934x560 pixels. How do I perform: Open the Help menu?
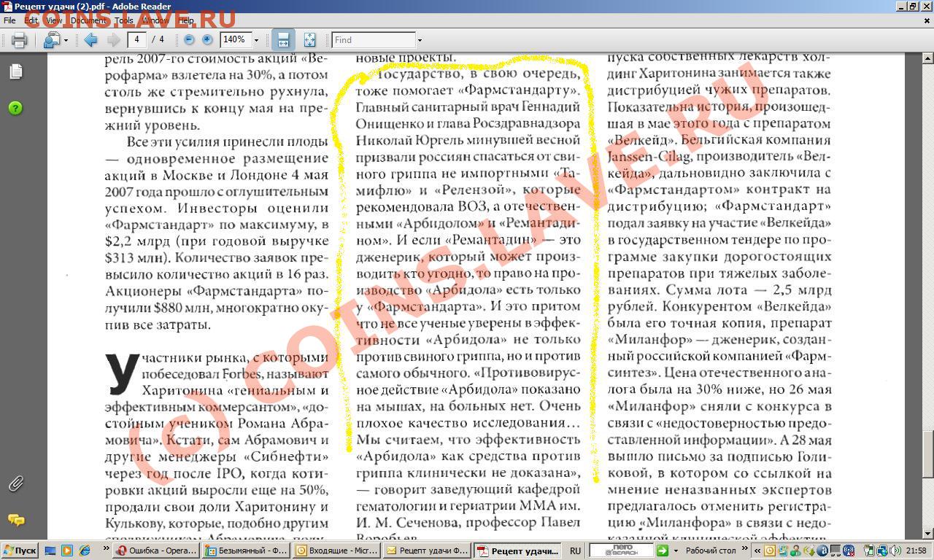point(186,20)
